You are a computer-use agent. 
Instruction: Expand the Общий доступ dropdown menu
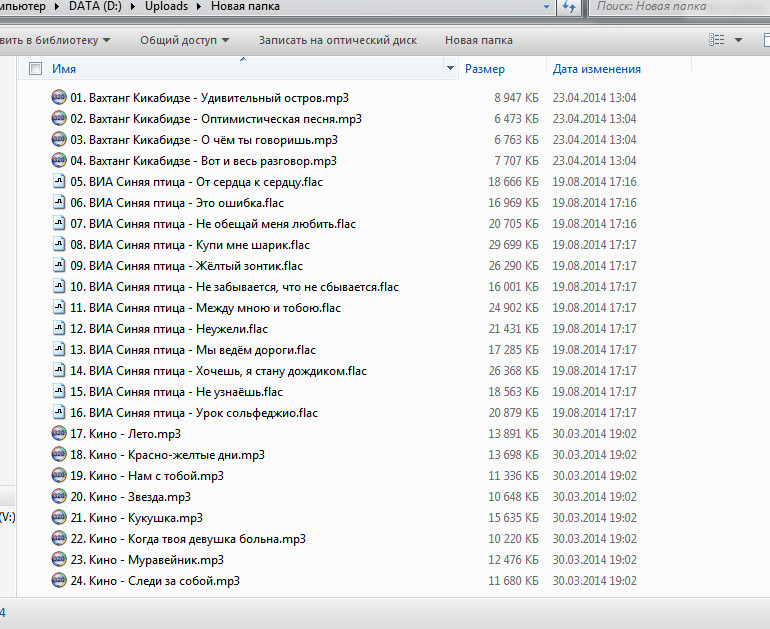(x=184, y=41)
